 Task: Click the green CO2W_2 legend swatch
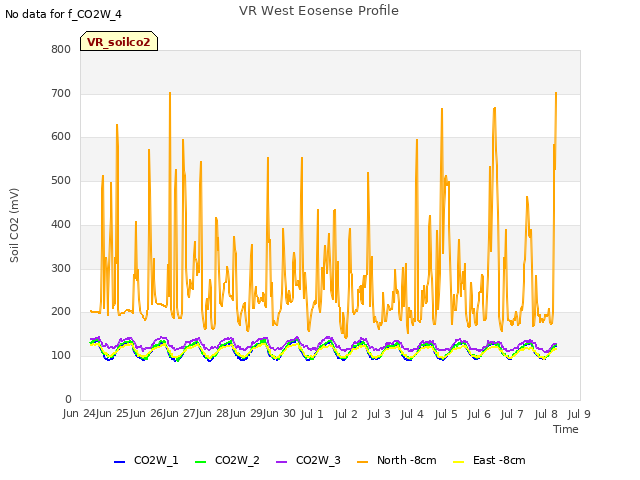point(200,462)
